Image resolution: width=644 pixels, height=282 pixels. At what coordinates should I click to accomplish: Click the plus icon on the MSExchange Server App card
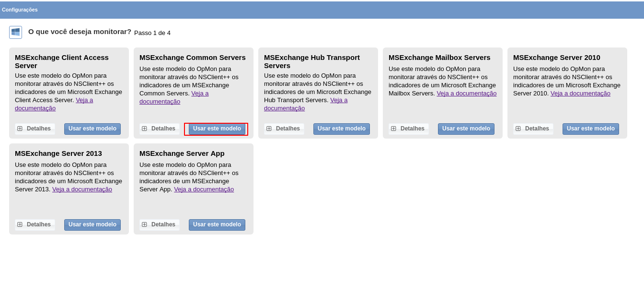pyautogui.click(x=144, y=224)
